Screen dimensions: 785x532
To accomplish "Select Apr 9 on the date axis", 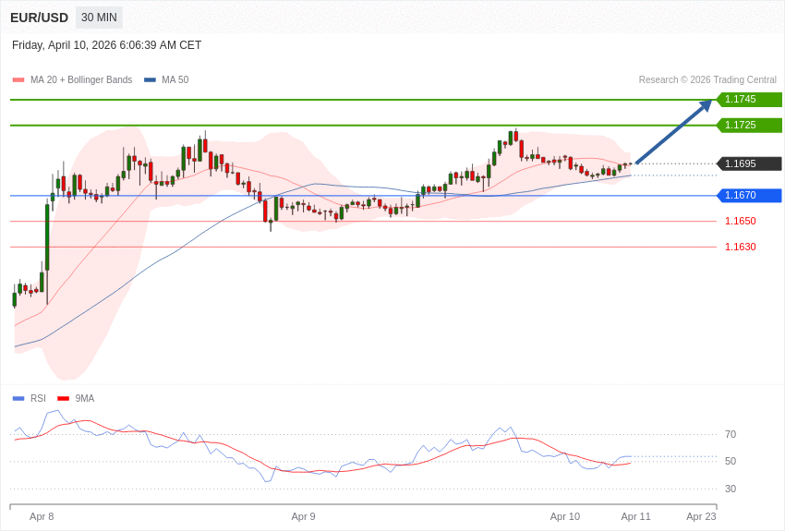I will (x=303, y=516).
